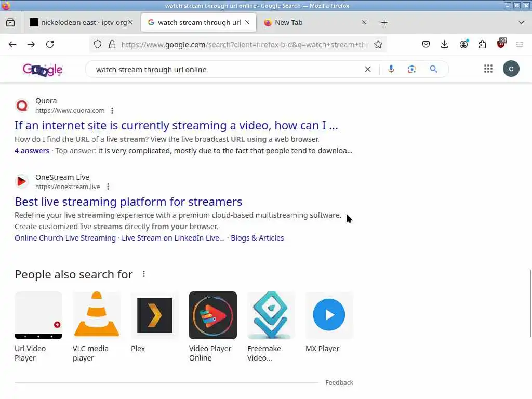Select VLC media player suggestion
Viewport: 532px width, 399px height.
[x=97, y=327]
